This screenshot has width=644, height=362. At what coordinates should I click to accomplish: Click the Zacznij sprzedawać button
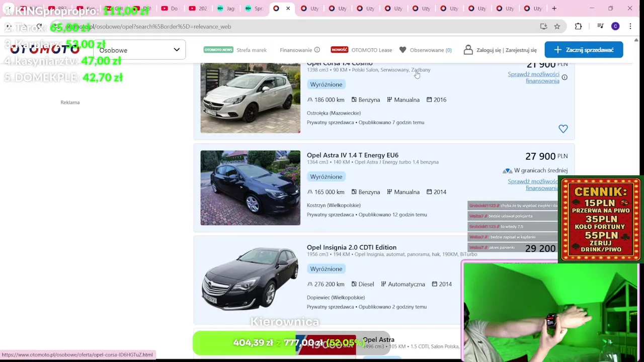coord(584,50)
